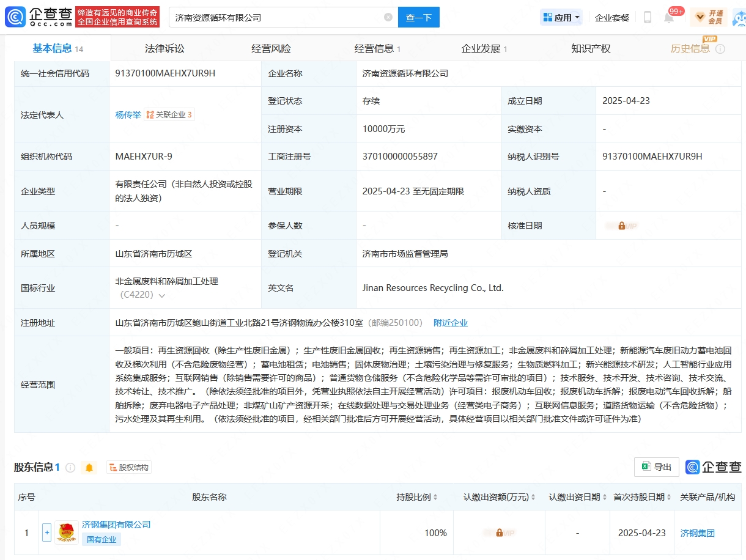The image size is (746, 560).
Task: Export shareholder data with 导出 button
Action: (x=657, y=467)
